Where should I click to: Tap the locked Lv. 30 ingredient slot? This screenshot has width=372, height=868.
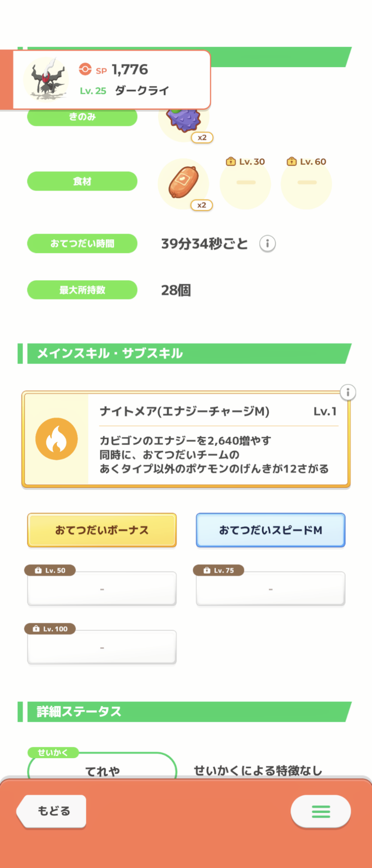click(x=245, y=183)
